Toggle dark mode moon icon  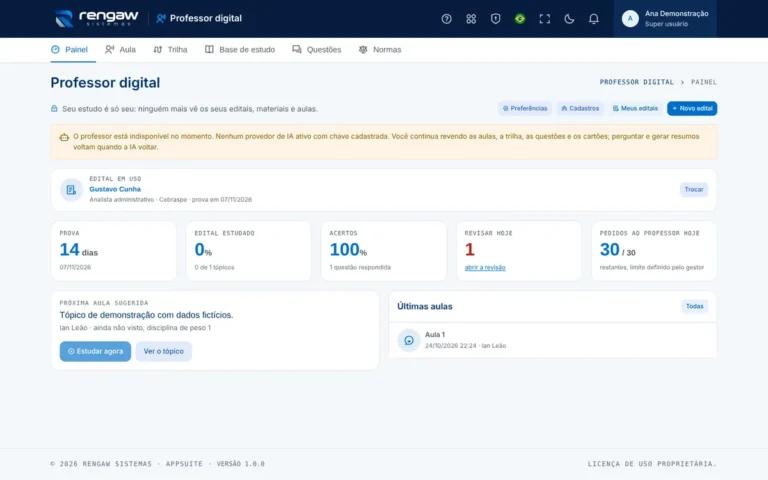tap(569, 19)
